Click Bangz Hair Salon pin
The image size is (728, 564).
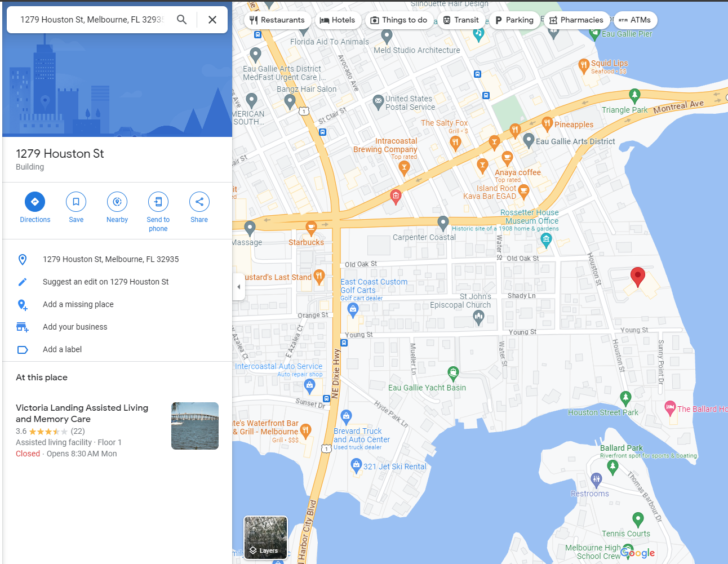coord(290,101)
